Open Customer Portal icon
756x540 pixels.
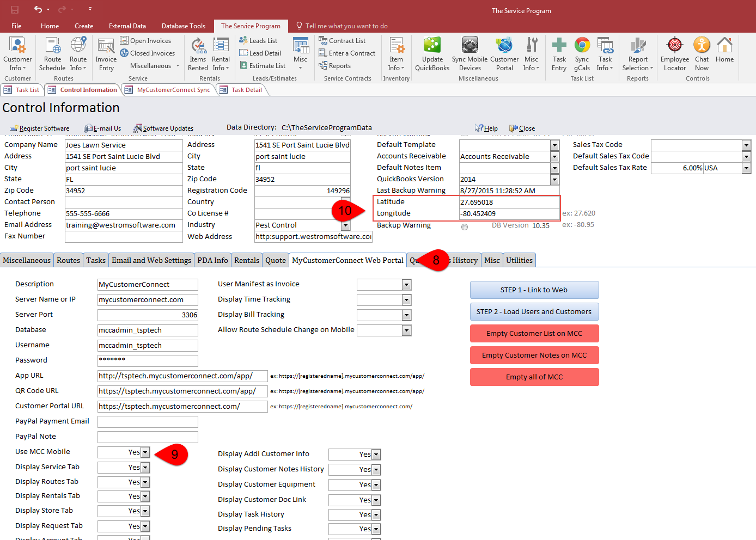504,54
